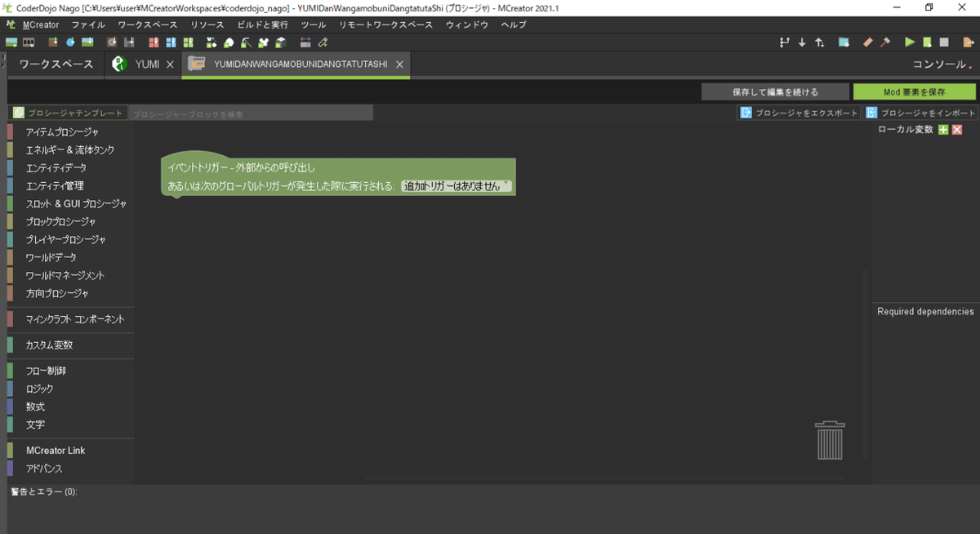Click the upward push-changes arrow icon
The image size is (980, 534).
pyautogui.click(x=819, y=42)
